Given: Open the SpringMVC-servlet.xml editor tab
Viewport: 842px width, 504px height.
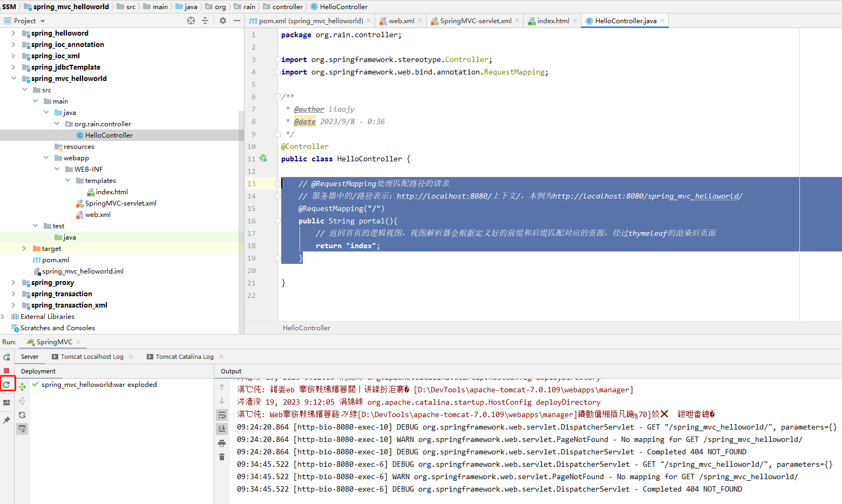Looking at the screenshot, I should point(476,21).
